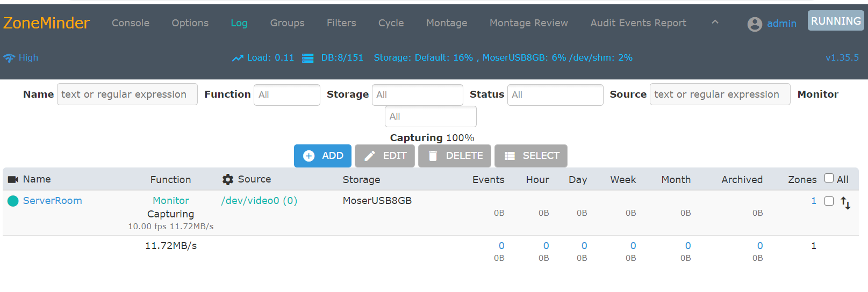Click total Week count 0 link
The height and width of the screenshot is (292, 868).
click(633, 246)
